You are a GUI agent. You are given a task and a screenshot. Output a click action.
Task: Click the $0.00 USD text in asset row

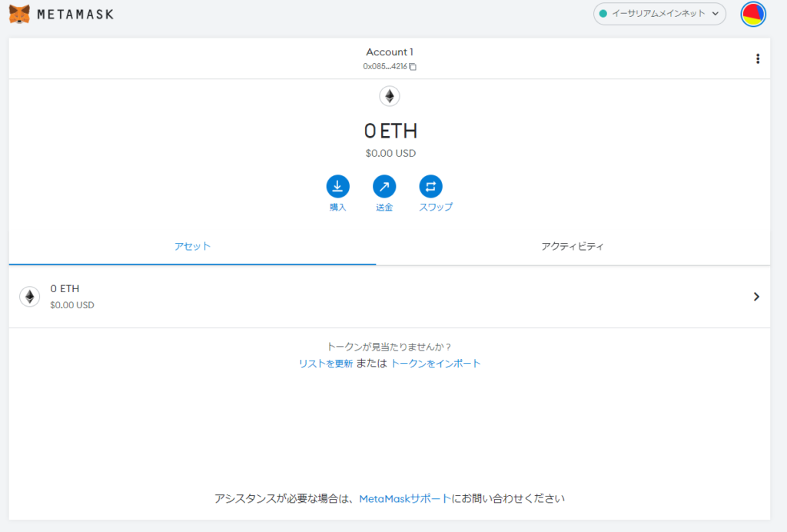pos(72,305)
